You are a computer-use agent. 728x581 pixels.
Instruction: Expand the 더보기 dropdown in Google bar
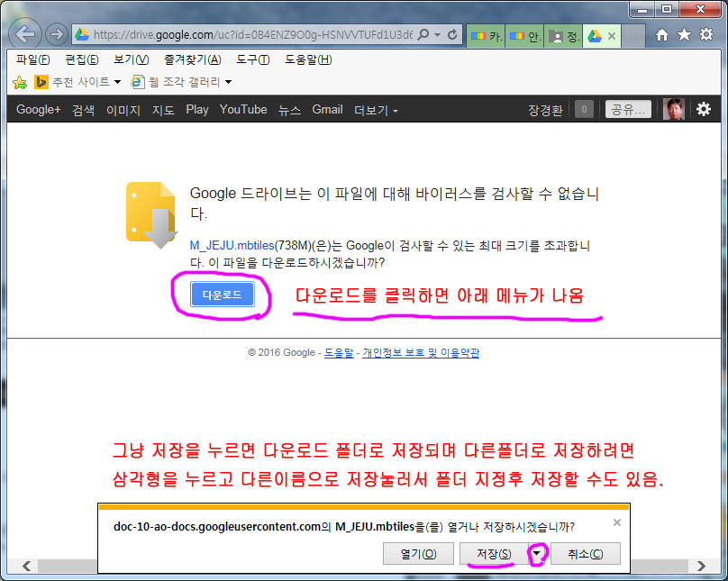tap(376, 111)
